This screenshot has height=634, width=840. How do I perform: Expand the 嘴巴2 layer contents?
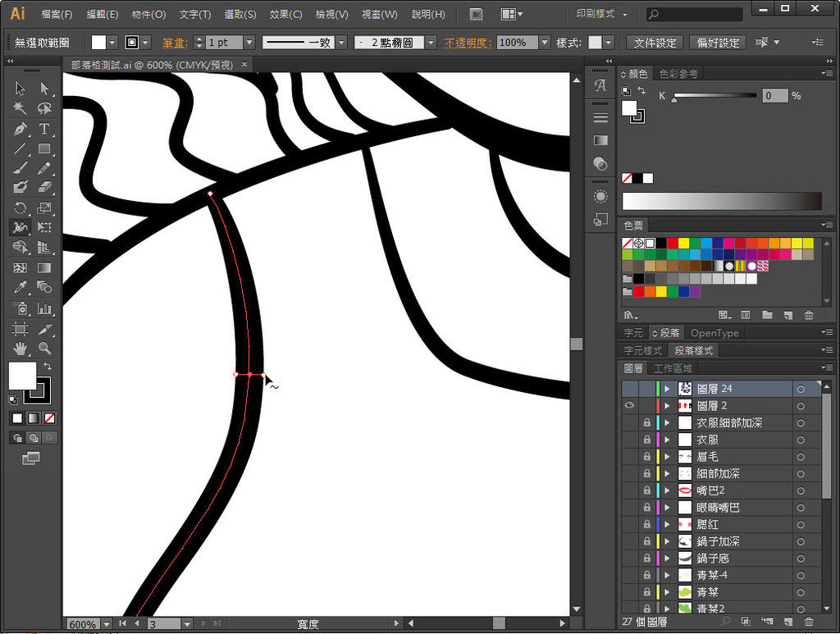pyautogui.click(x=667, y=490)
